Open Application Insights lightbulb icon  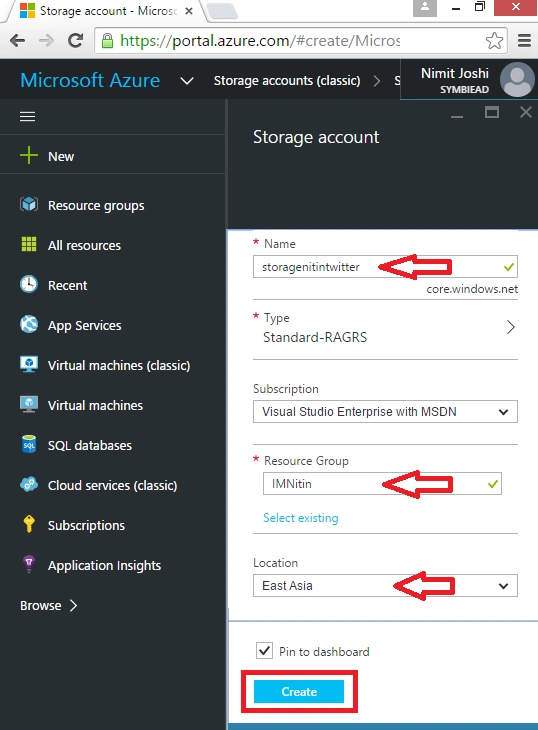coord(29,563)
